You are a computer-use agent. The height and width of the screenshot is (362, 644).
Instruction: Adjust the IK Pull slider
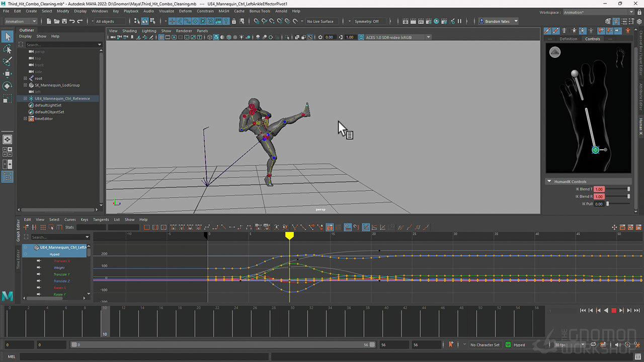point(608,204)
